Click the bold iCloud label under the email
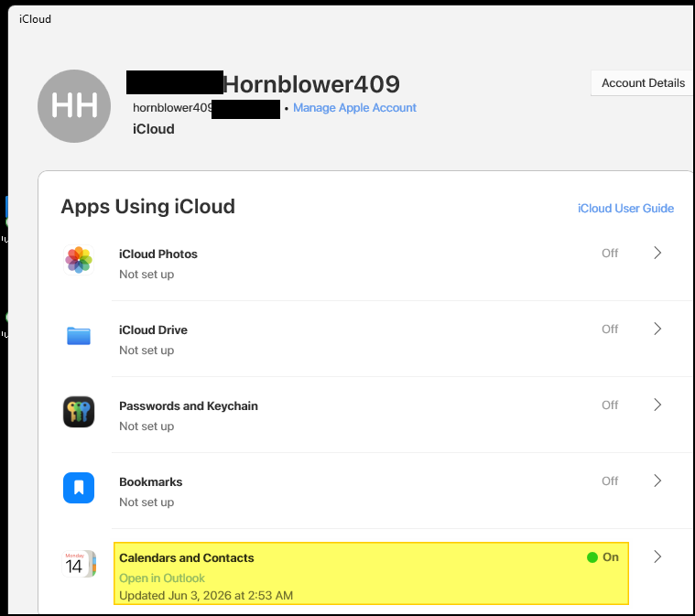The width and height of the screenshot is (695, 616). click(x=153, y=129)
